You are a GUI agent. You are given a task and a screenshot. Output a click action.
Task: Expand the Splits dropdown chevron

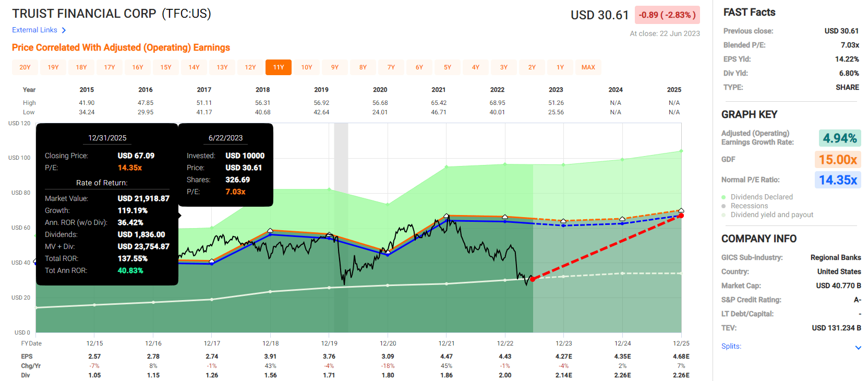(x=858, y=348)
